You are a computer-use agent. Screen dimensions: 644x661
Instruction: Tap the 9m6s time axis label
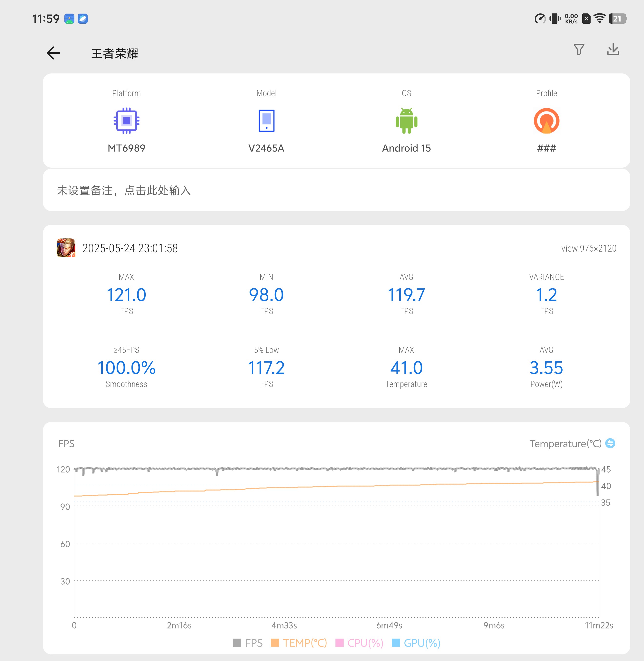pyautogui.click(x=494, y=625)
